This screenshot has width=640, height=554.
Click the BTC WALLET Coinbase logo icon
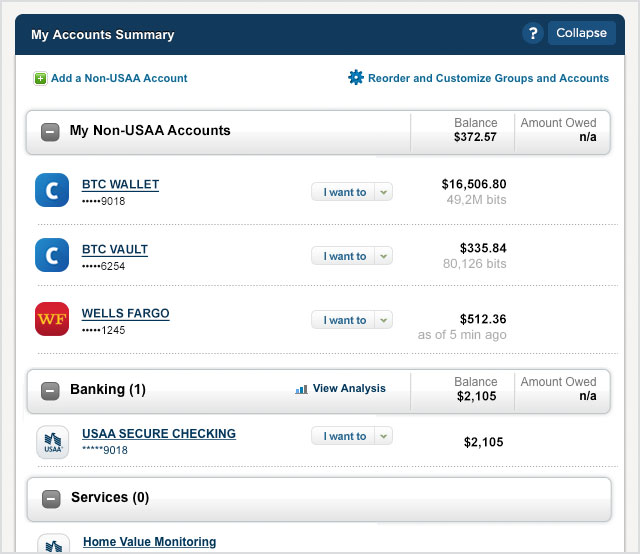52,190
